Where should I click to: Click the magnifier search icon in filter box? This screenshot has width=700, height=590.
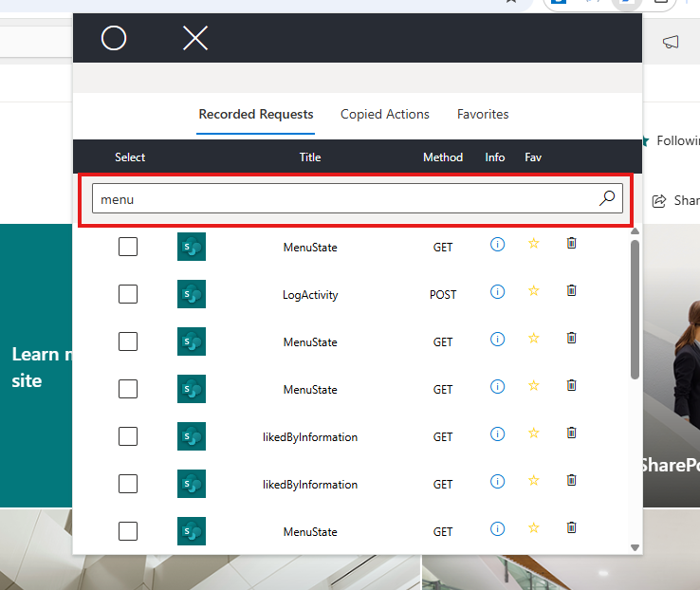click(x=607, y=198)
